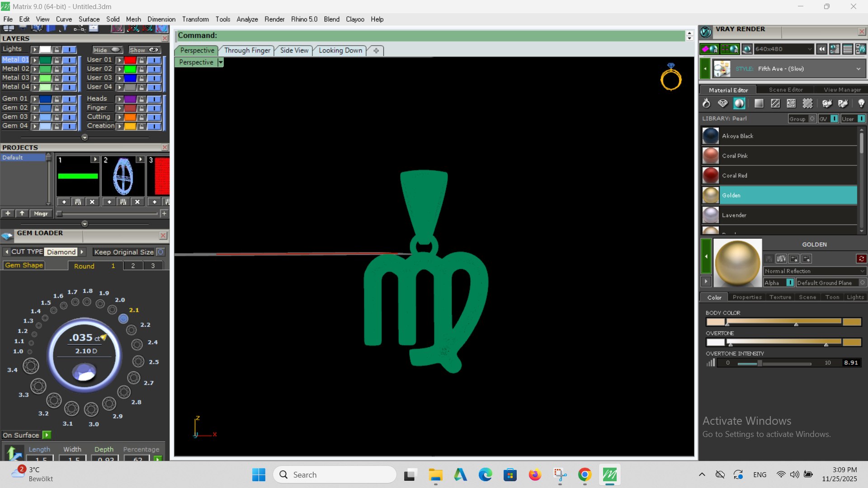
Task: Switch to the Side View tab
Action: 294,51
